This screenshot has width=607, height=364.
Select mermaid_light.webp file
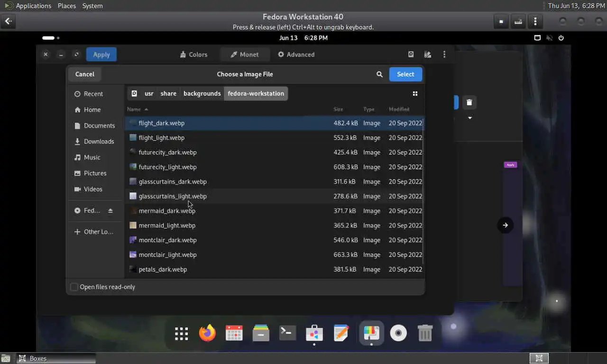[275, 225]
